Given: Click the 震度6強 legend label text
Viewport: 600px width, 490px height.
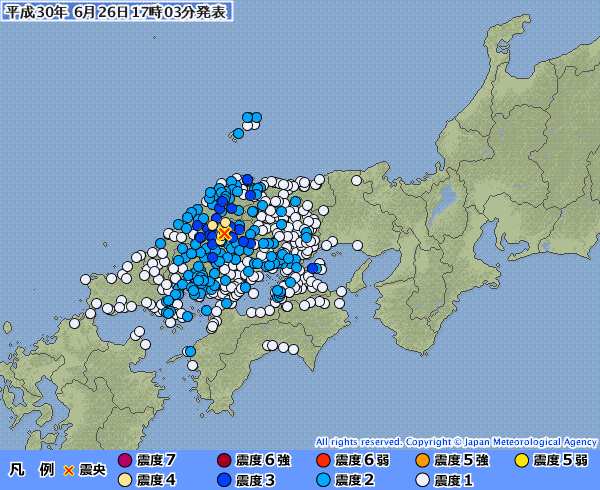Looking at the screenshot, I should pyautogui.click(x=263, y=460).
